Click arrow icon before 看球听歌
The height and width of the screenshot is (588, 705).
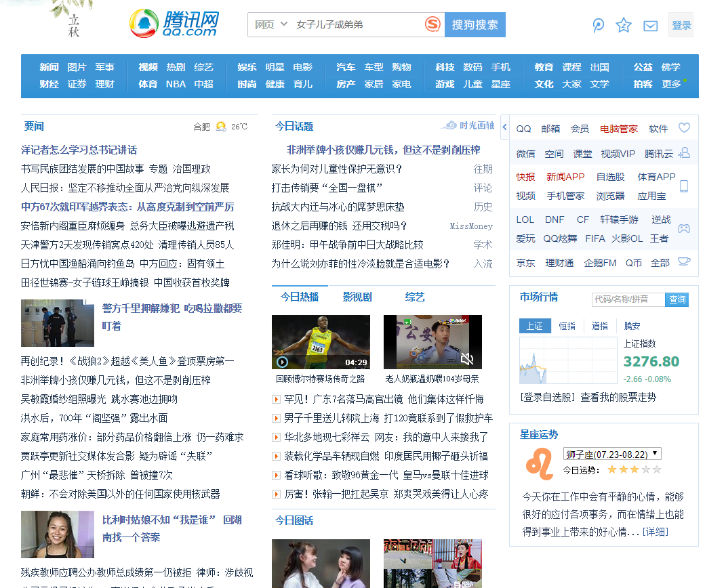click(x=276, y=476)
